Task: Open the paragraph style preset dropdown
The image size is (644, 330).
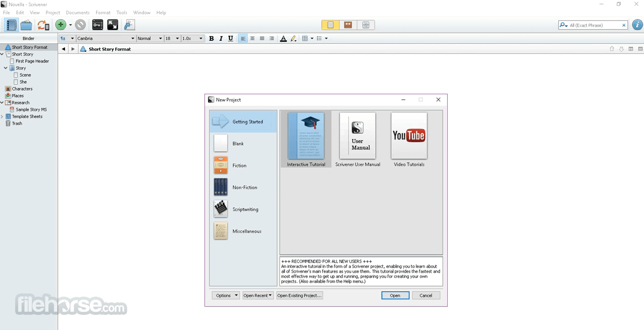Action: [x=67, y=38]
